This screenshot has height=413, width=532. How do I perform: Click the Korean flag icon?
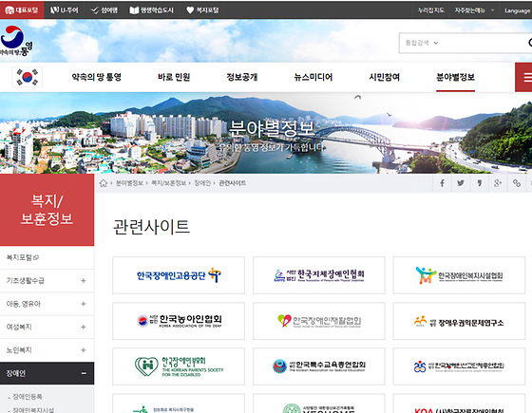tap(28, 77)
